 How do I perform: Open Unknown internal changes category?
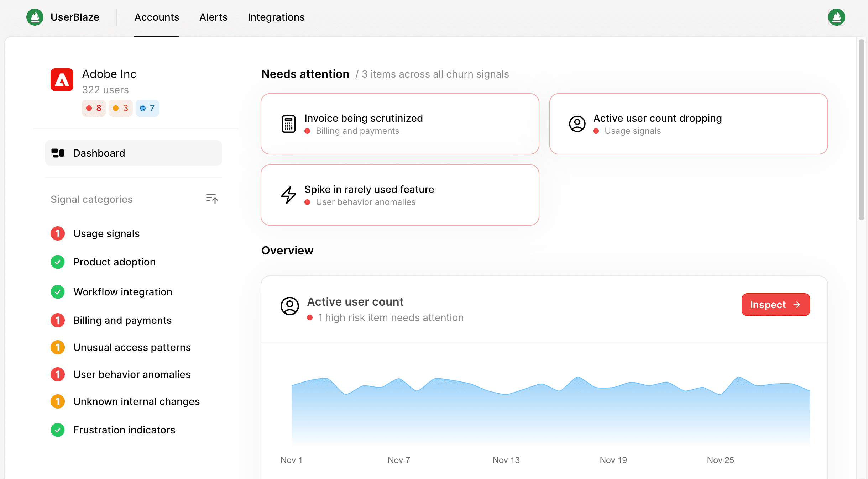coord(136,401)
